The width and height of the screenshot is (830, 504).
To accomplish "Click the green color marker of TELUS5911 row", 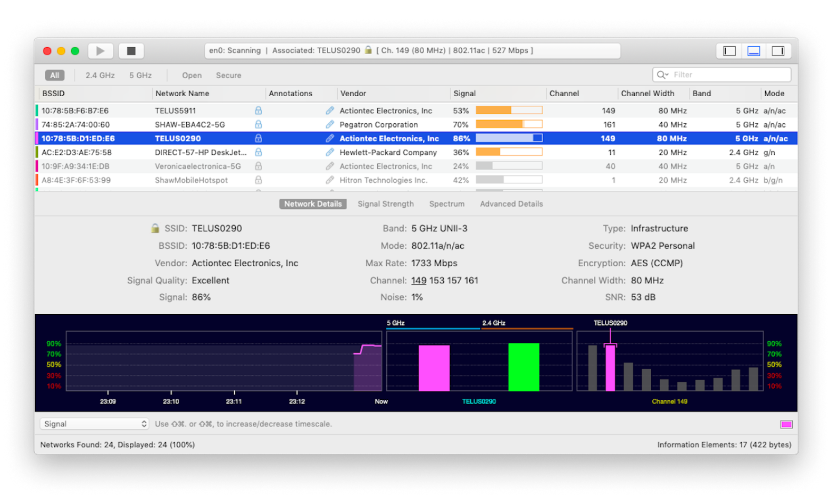I will 37,111.
